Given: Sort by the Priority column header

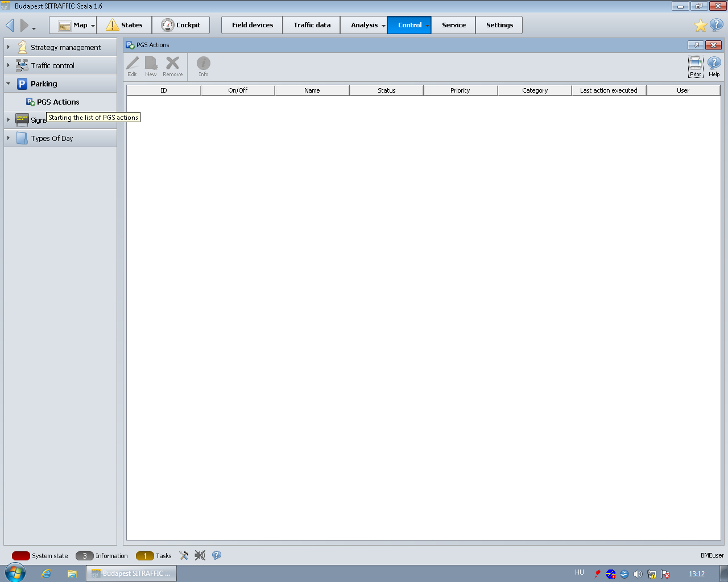Looking at the screenshot, I should pos(461,90).
